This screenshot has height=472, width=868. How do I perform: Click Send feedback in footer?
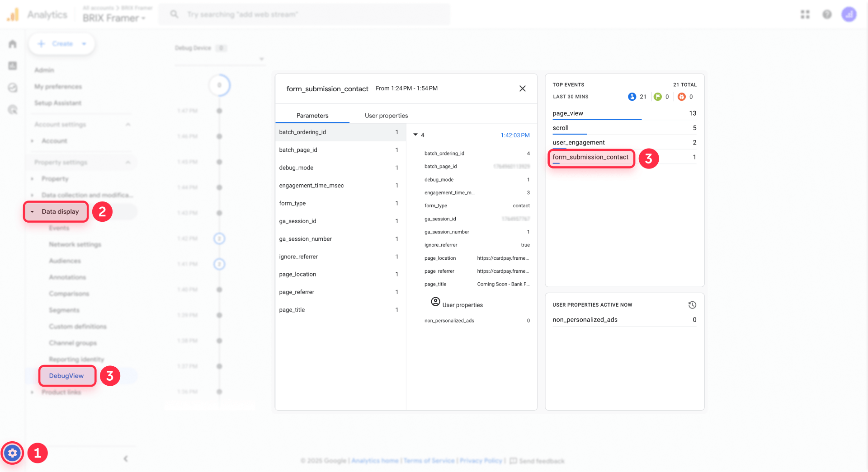pos(537,461)
